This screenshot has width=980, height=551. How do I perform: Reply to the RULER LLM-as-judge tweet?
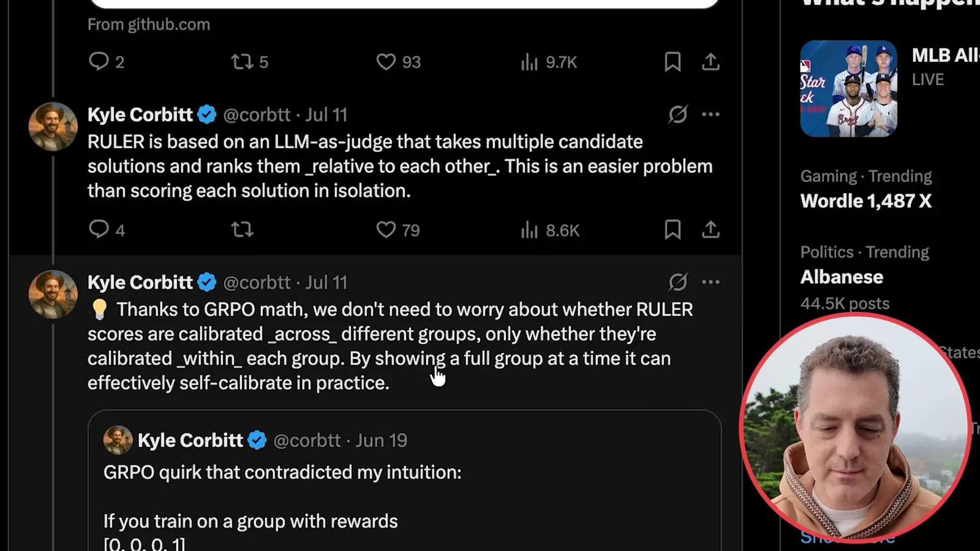(107, 230)
